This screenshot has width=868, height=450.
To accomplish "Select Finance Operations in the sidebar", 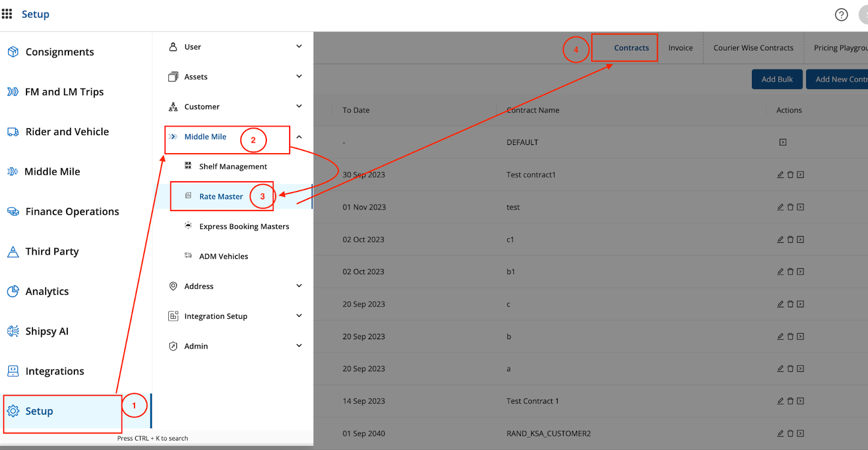I will [x=72, y=212].
